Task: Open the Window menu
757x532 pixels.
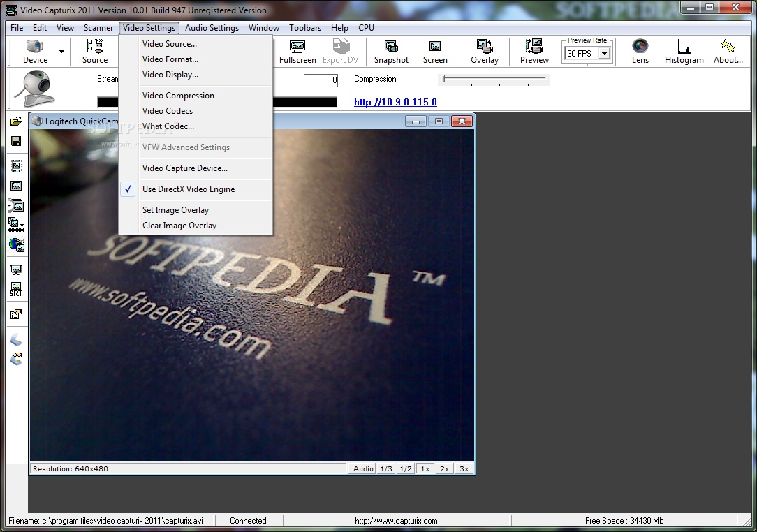Action: tap(263, 28)
